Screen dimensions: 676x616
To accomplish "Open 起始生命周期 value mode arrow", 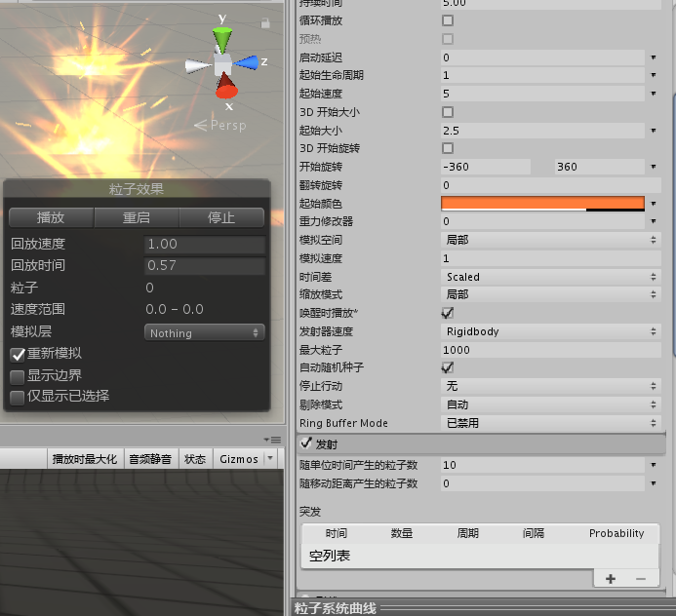I will point(654,75).
